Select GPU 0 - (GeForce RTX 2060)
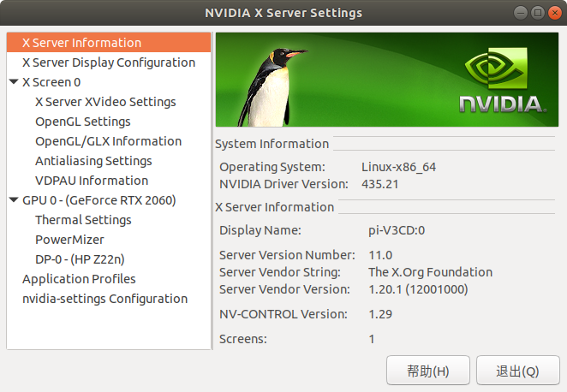Image resolution: width=567 pixels, height=392 pixels. coord(99,200)
